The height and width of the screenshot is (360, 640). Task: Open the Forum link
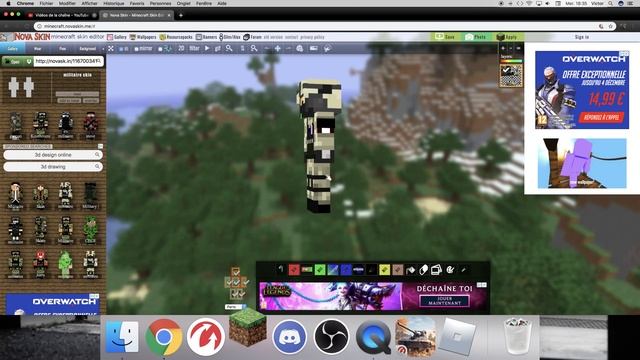click(252, 37)
